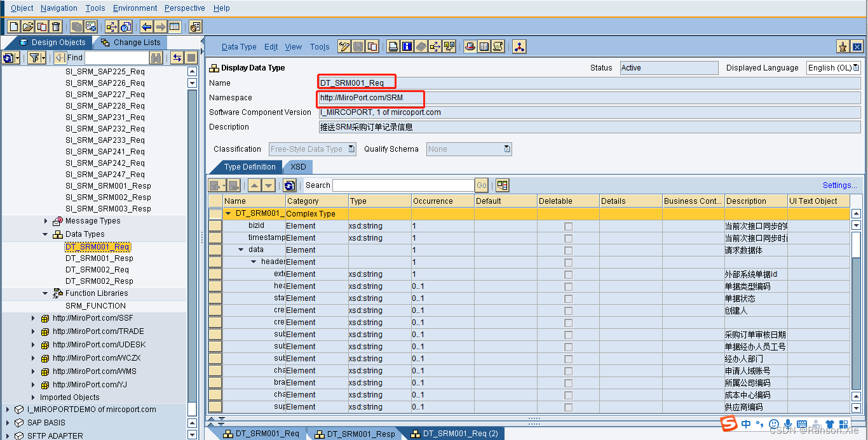Delete the object using the trash icon
868x440 pixels.
pos(56,26)
